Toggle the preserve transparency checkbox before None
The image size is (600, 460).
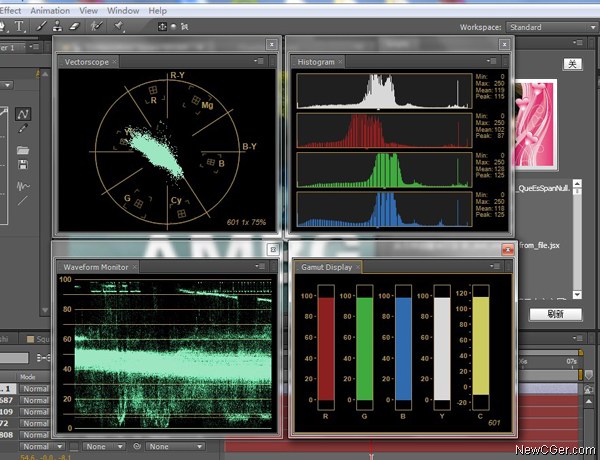pos(74,447)
